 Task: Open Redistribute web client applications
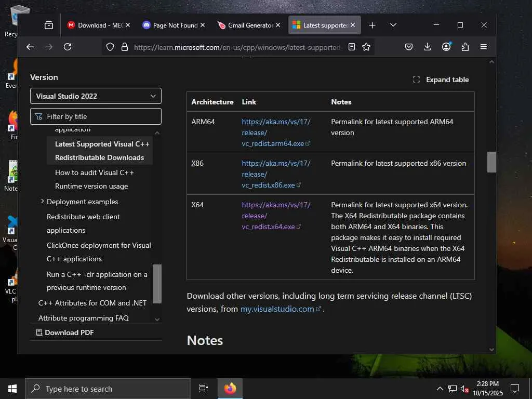pos(83,223)
